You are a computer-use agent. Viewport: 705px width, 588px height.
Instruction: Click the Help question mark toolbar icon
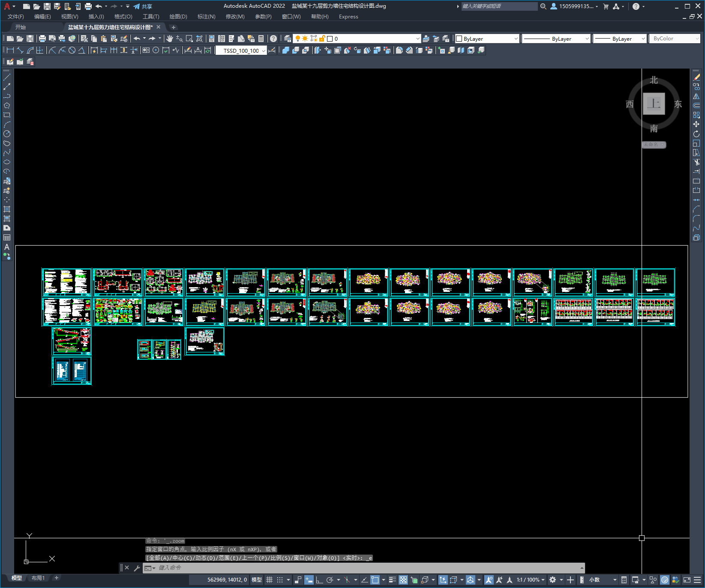[x=273, y=39]
